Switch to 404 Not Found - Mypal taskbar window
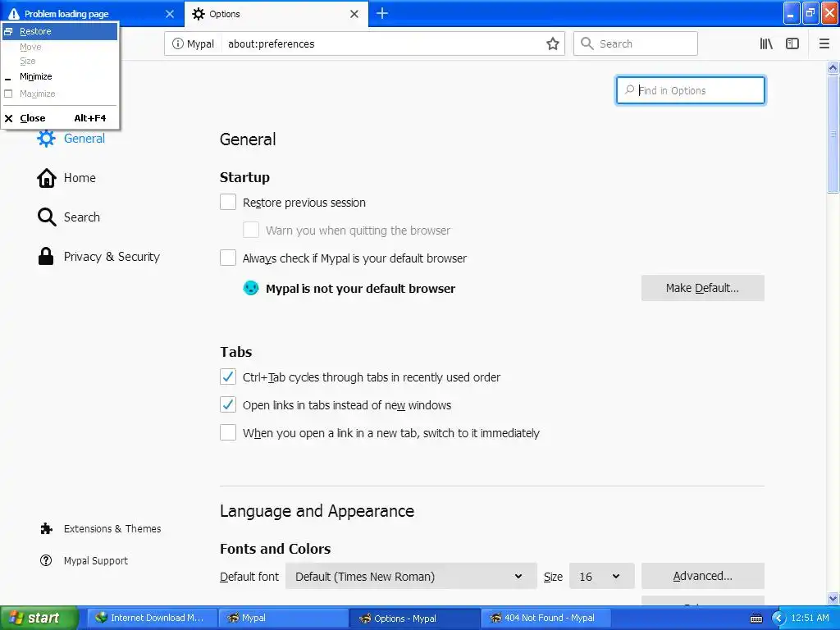840x630 pixels. pyautogui.click(x=546, y=619)
